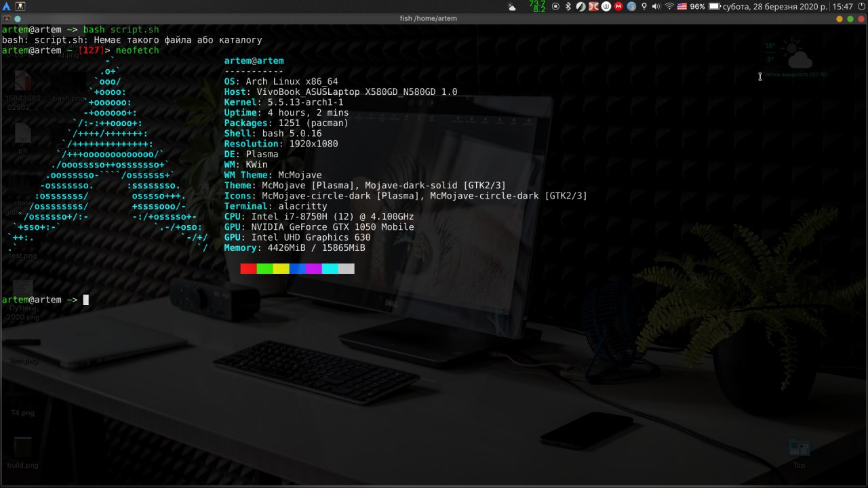Click the 'GPU: Intel UHD Graphics 630' line
Viewport: 868px width, 488px height.
297,237
